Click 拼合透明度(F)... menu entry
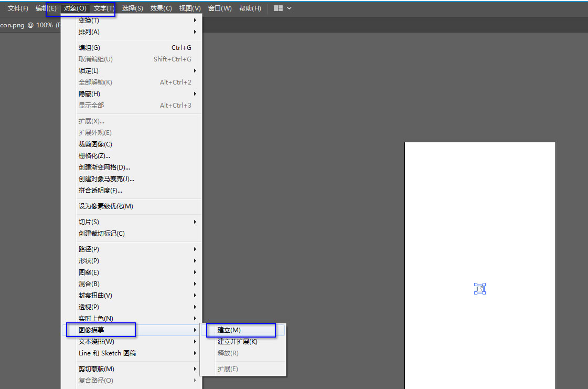Image resolution: width=588 pixels, height=389 pixels. 100,191
